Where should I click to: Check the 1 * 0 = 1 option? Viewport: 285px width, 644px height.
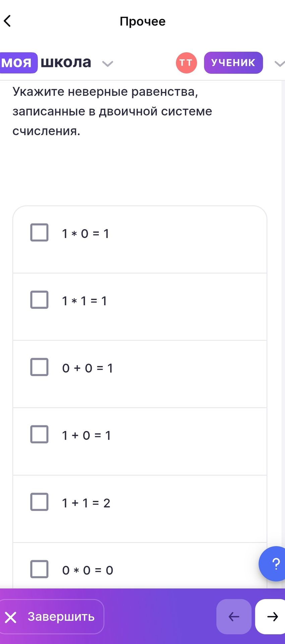point(40,232)
